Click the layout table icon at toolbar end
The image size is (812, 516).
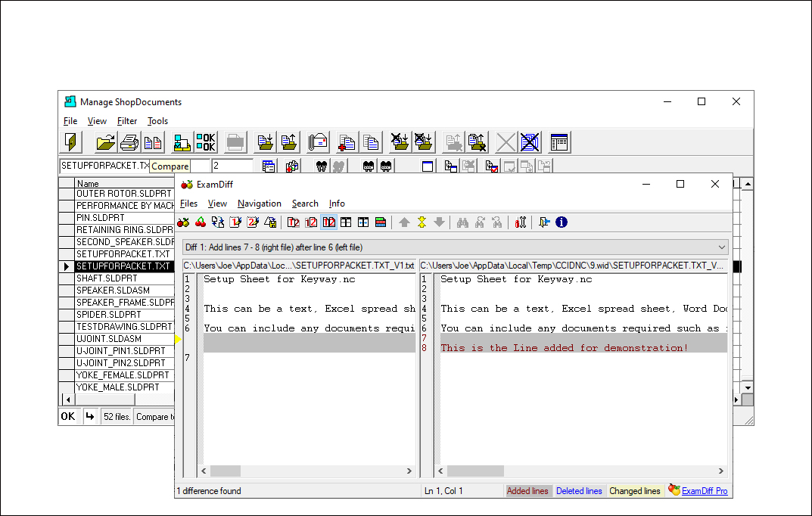coord(559,141)
